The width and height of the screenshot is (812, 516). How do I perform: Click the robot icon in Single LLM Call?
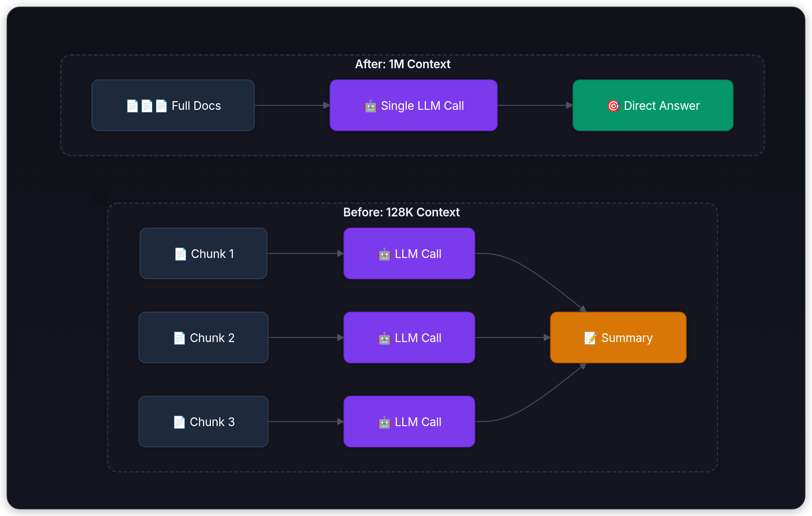(370, 106)
